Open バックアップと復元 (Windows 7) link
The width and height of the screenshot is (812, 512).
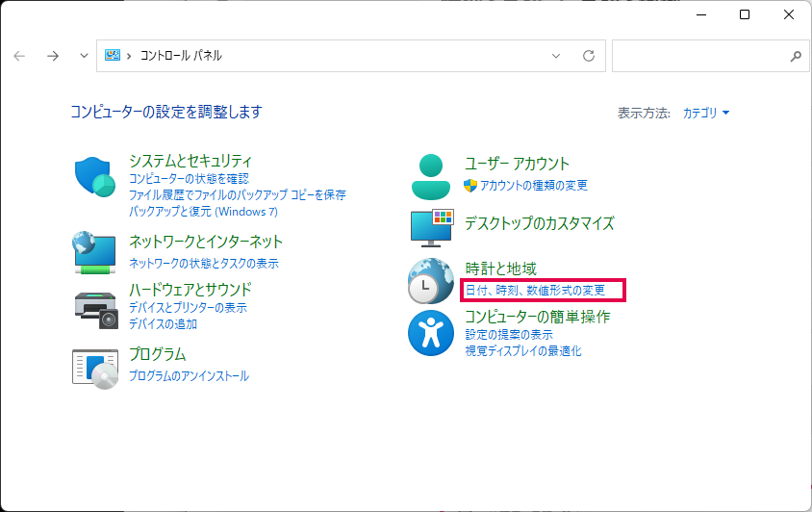click(x=203, y=210)
